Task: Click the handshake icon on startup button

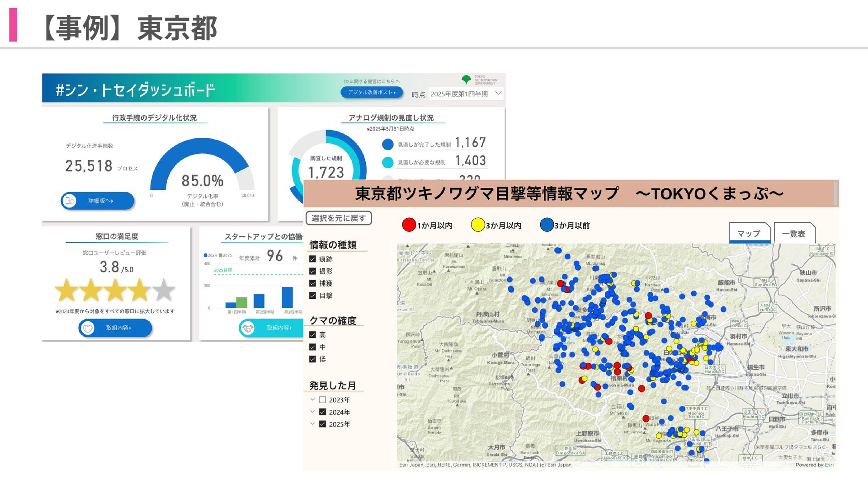Action: tap(248, 328)
